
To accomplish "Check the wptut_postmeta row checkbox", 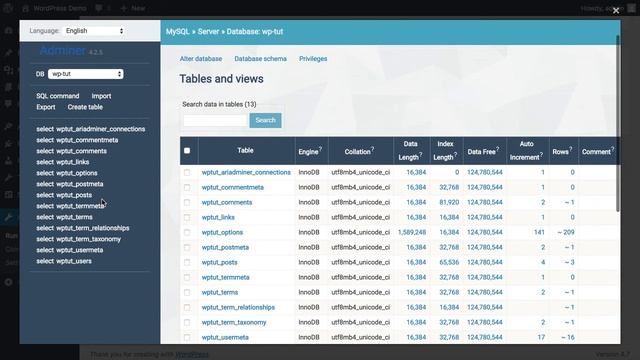I will tap(187, 247).
